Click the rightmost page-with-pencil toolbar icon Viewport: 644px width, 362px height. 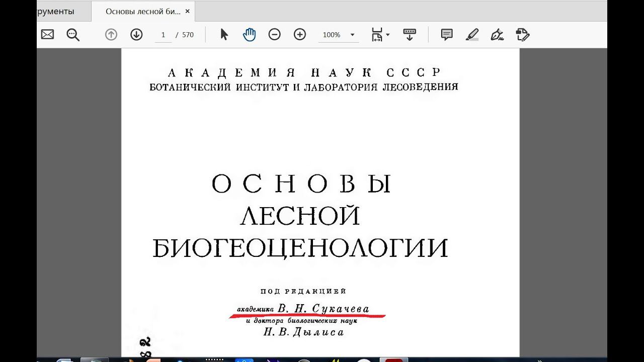coord(523,35)
